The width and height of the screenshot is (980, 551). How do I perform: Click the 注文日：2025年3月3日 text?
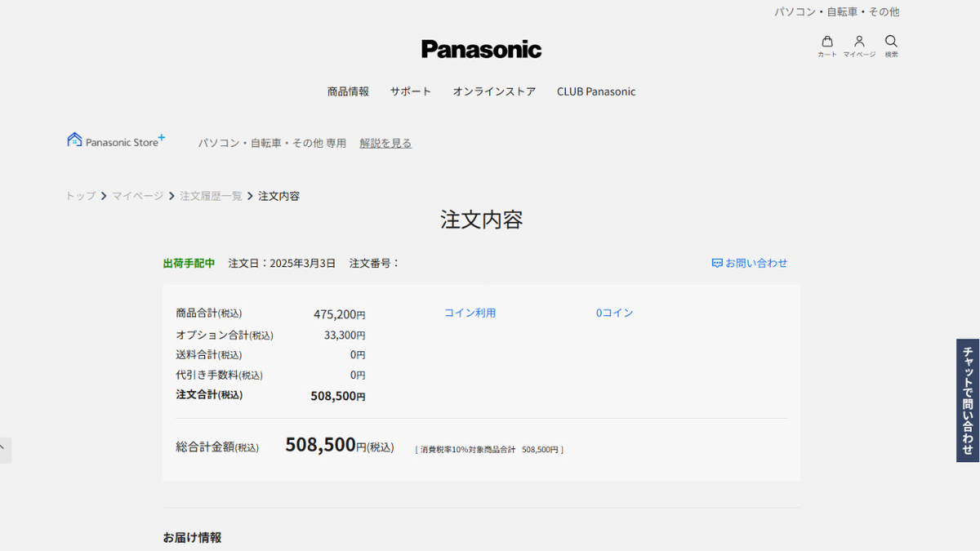282,263
